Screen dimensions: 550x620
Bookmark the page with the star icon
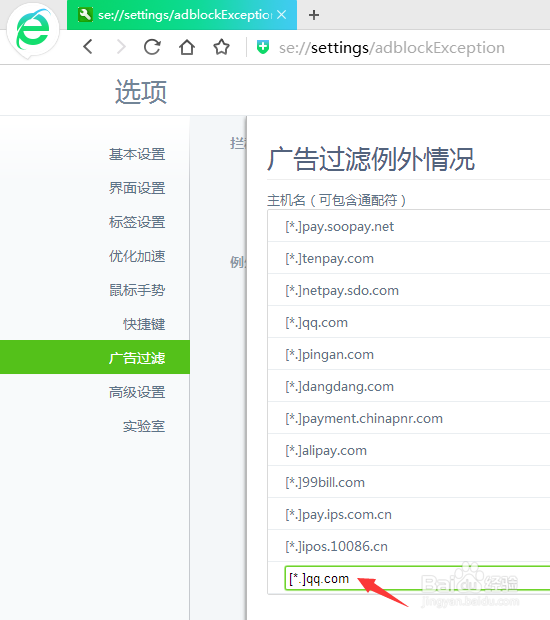point(221,47)
